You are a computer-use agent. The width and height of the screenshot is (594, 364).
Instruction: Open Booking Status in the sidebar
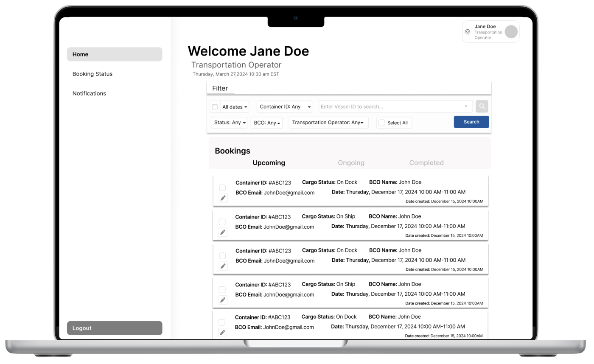[92, 74]
